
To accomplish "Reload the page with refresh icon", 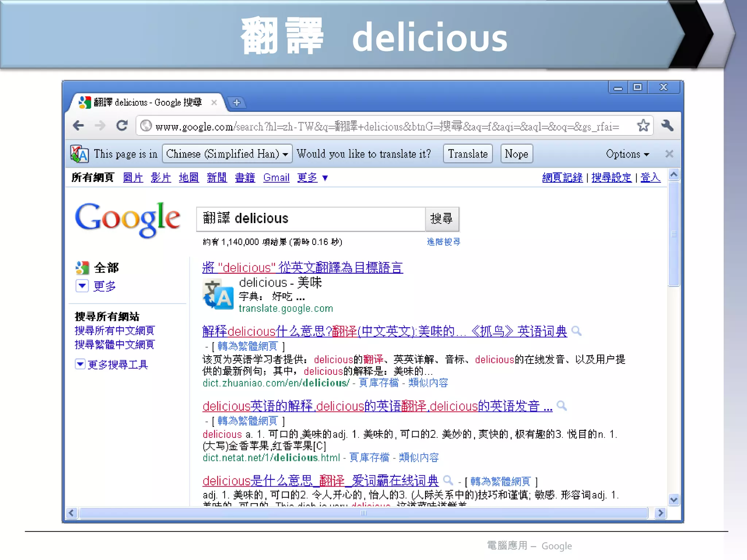I will (122, 126).
